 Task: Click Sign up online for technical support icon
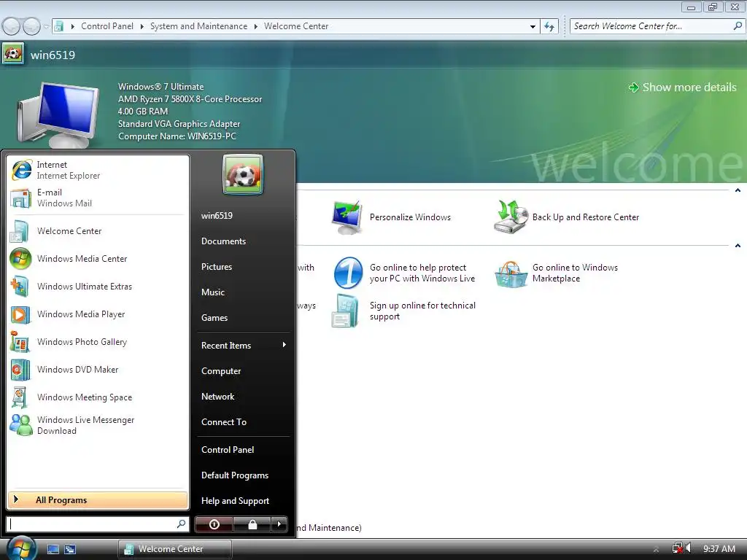coord(345,311)
